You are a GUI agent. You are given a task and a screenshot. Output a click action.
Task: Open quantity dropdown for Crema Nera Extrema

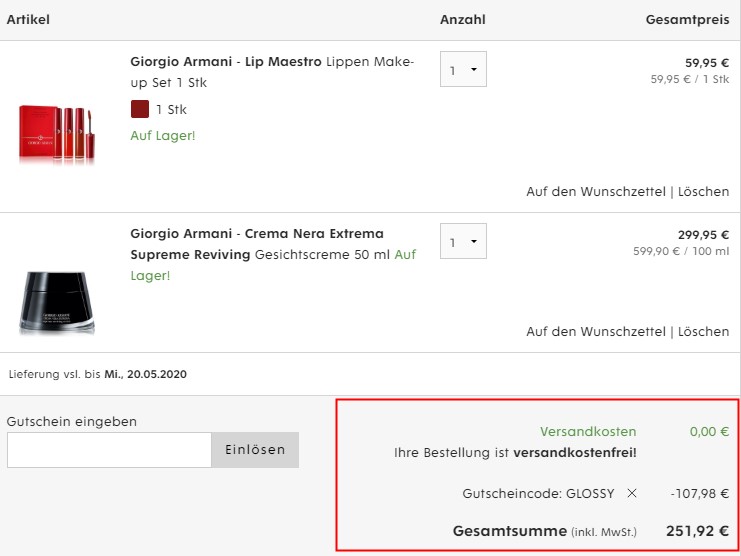point(463,241)
